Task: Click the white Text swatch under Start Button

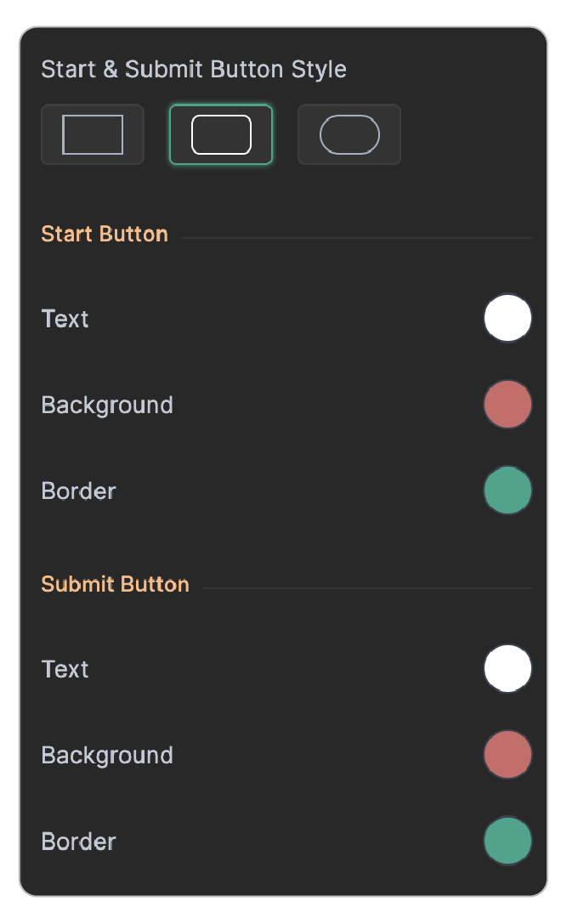Action: [x=507, y=318]
